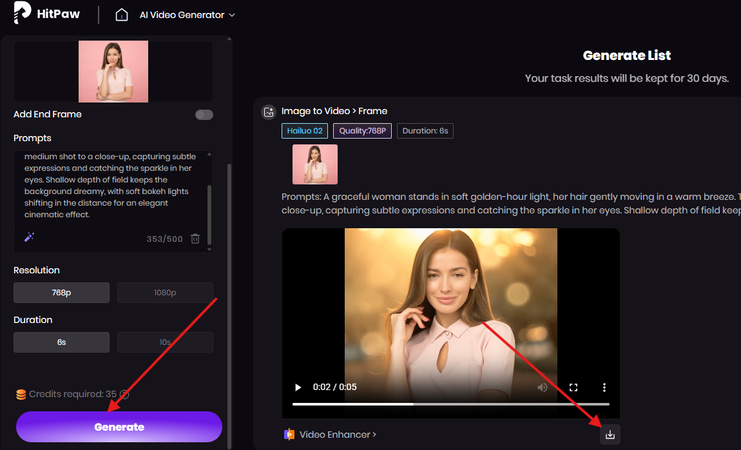
Task: Go to home via house icon
Action: [x=122, y=15]
